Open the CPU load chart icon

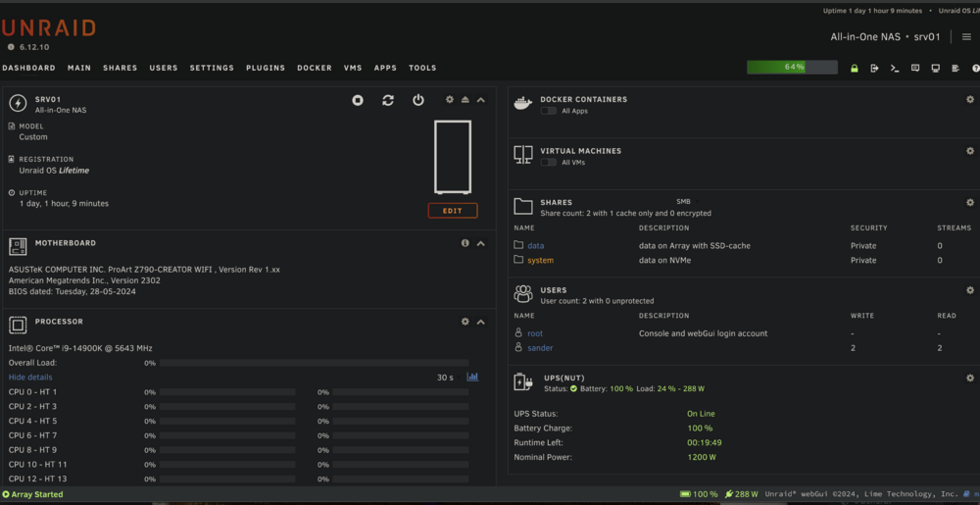pos(472,377)
